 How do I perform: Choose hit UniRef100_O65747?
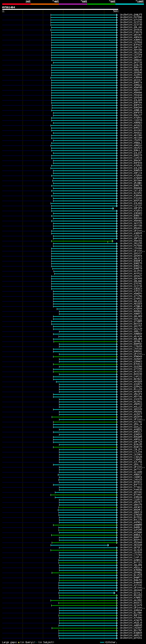click(x=131, y=57)
